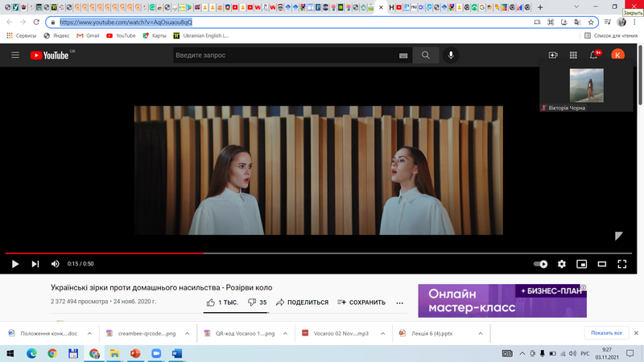Click the ПОДЕЛИТЬСЯ share button

[303, 302]
